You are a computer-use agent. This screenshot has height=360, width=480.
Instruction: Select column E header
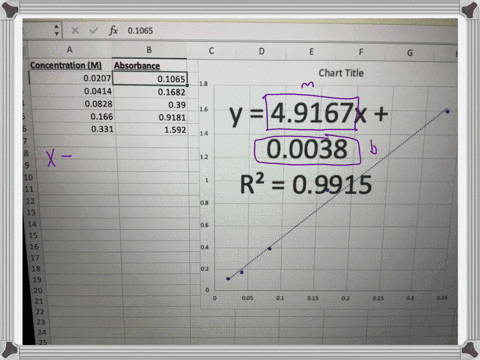click(311, 52)
